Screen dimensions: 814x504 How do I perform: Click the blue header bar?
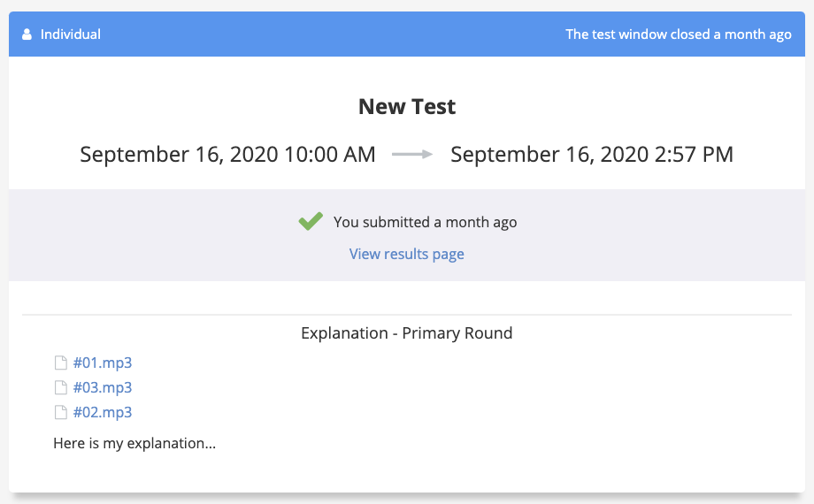pos(407,34)
